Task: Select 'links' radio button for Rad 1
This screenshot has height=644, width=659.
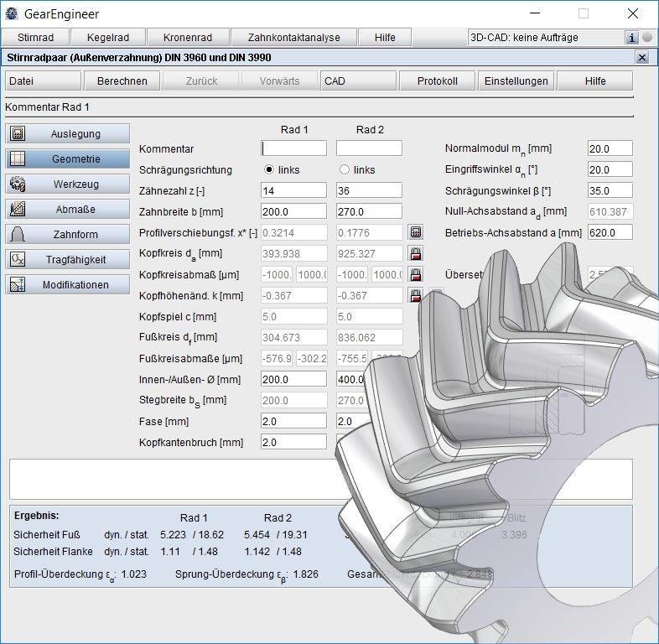Action: pos(269,169)
